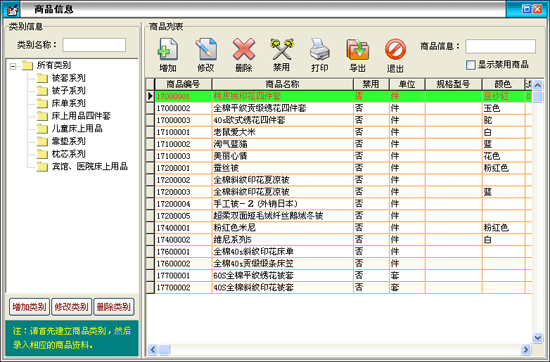
Task: Click the 导出 export icon
Action: point(357,49)
